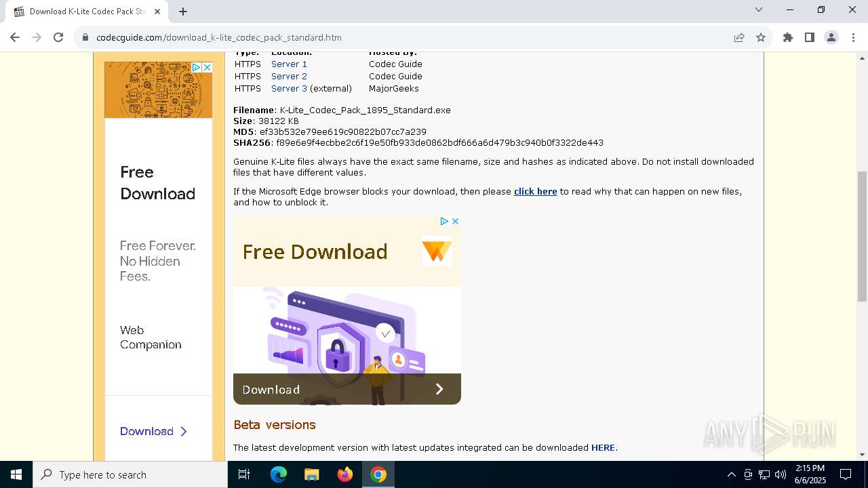Open the HERE beta versions link
868x488 pixels.
coord(603,447)
